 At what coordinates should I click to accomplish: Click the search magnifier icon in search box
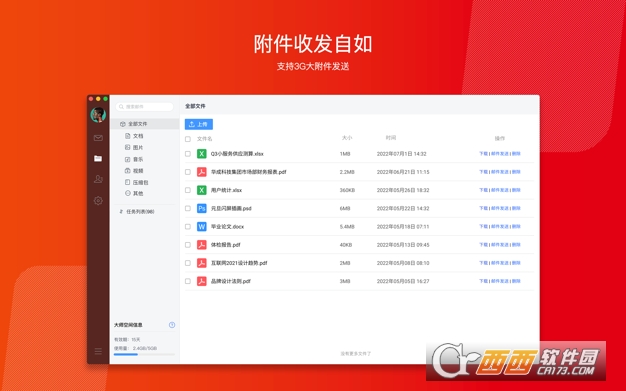(x=121, y=107)
